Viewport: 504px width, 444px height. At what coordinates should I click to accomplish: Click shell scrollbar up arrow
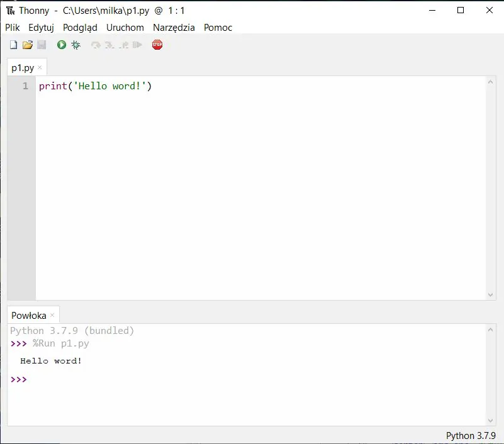point(491,330)
